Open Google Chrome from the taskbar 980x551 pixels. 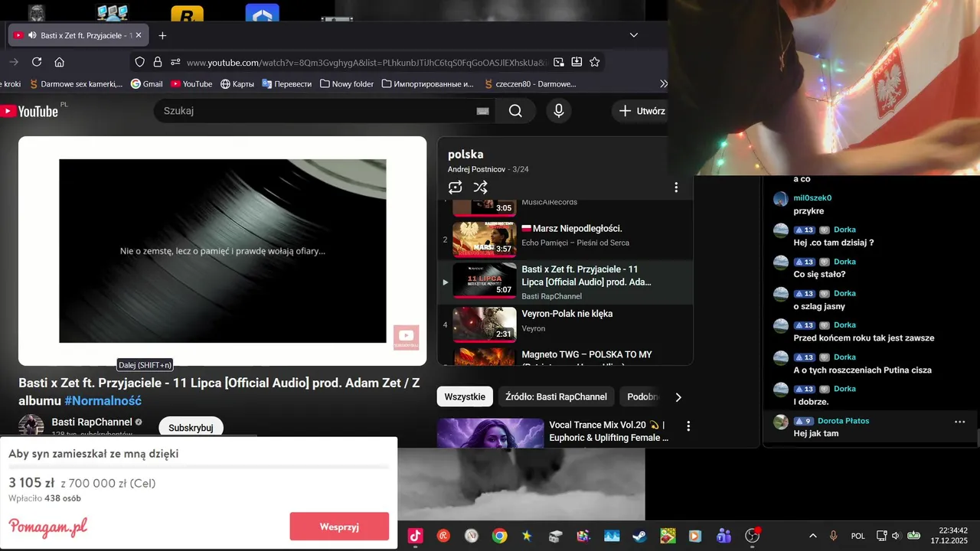click(499, 536)
